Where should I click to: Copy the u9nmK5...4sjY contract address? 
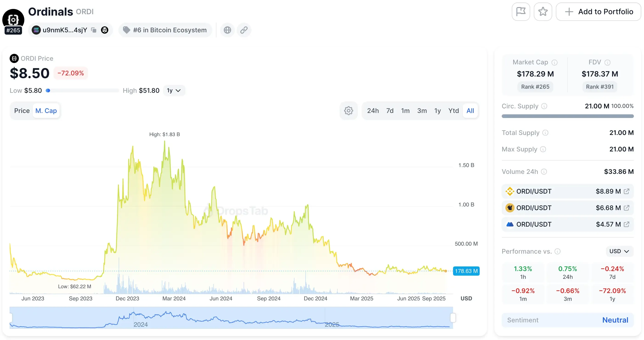[x=94, y=30]
